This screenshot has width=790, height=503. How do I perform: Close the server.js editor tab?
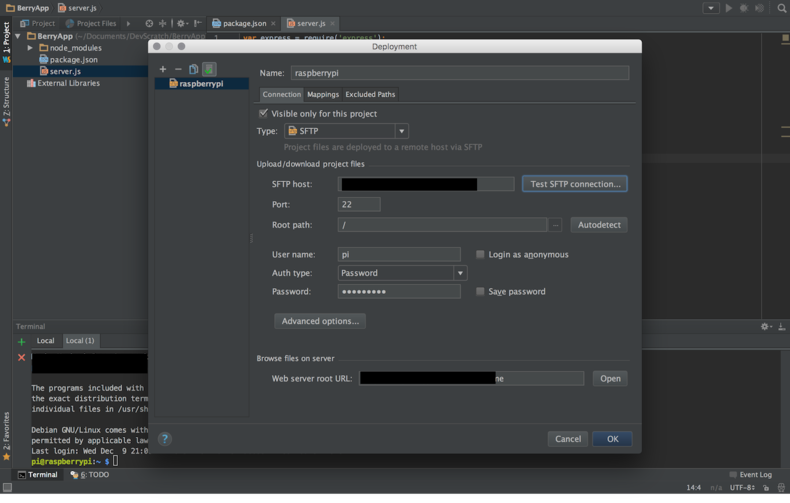pos(333,24)
